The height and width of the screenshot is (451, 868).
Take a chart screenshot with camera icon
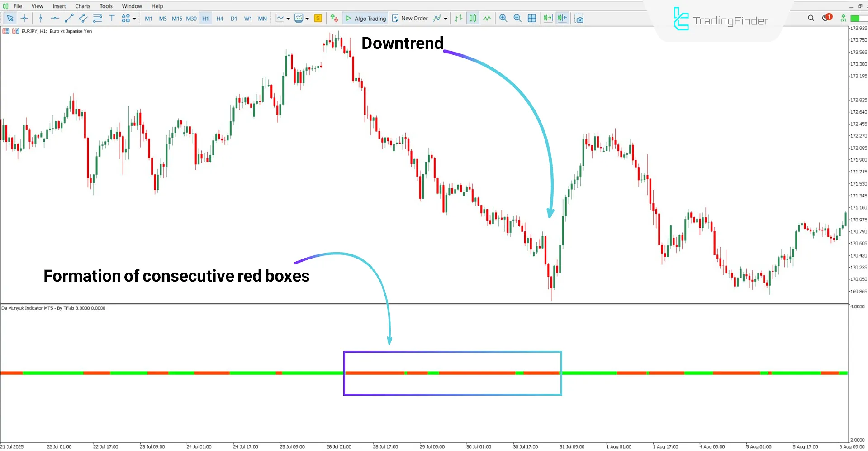click(579, 18)
